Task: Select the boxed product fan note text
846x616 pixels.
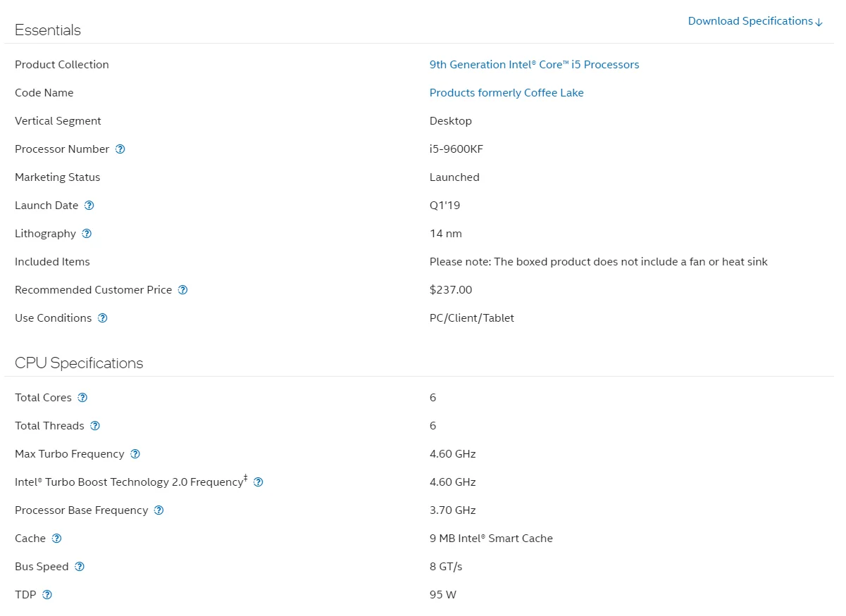Action: point(599,262)
